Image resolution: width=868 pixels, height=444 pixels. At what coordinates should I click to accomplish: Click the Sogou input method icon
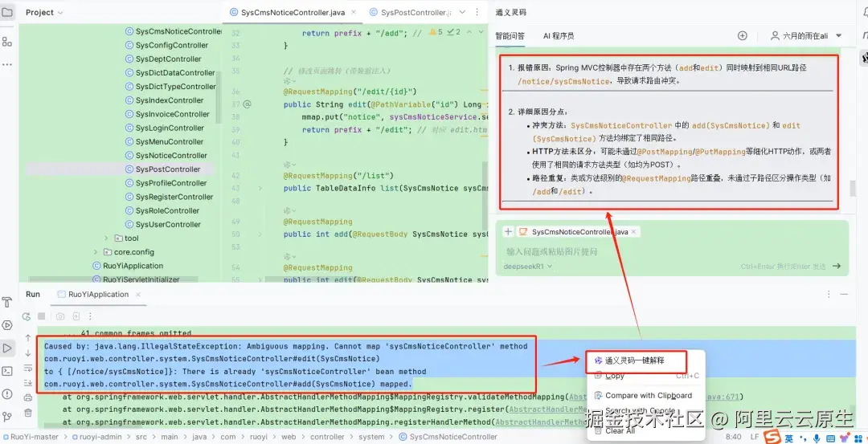[x=772, y=437]
